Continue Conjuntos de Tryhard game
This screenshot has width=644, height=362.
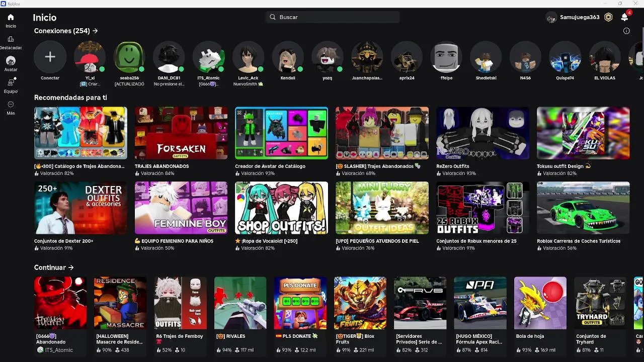[x=600, y=303]
